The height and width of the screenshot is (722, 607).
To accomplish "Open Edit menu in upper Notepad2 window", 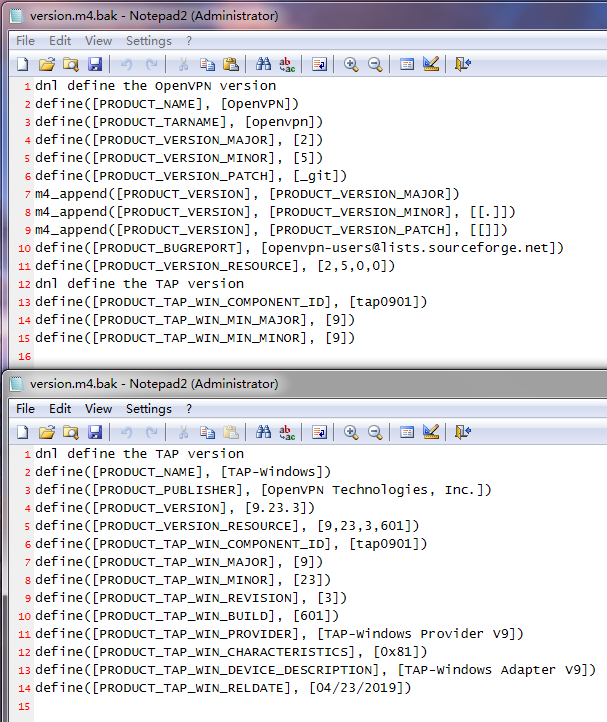I will click(x=60, y=41).
